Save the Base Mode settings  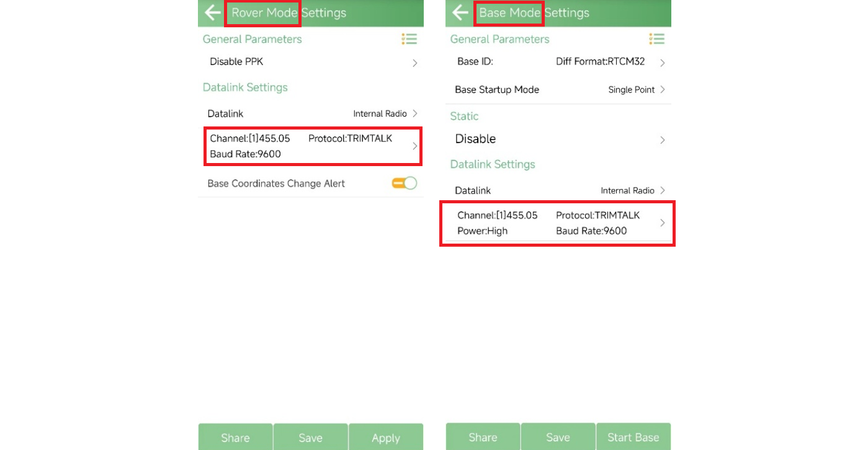click(x=558, y=438)
